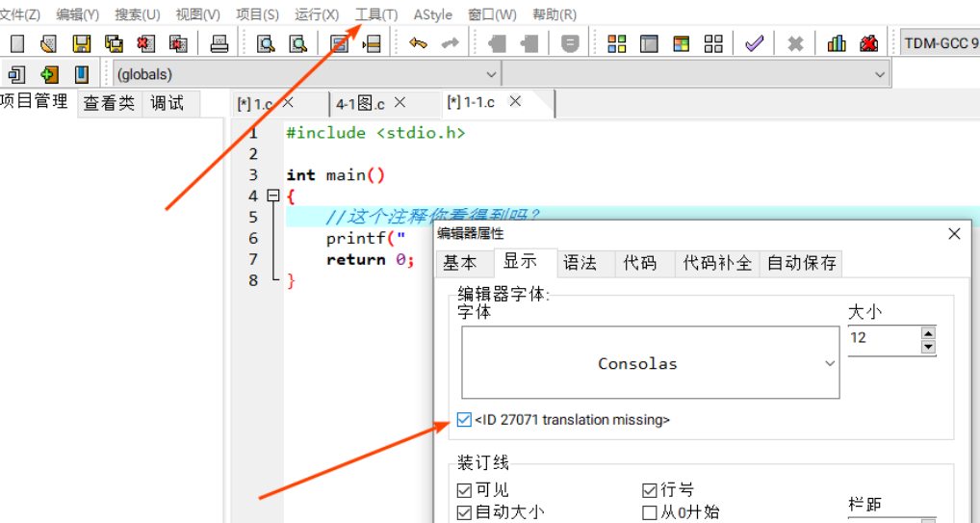Click the Save floppy disk icon
This screenshot has width=980, height=523.
tap(82, 43)
